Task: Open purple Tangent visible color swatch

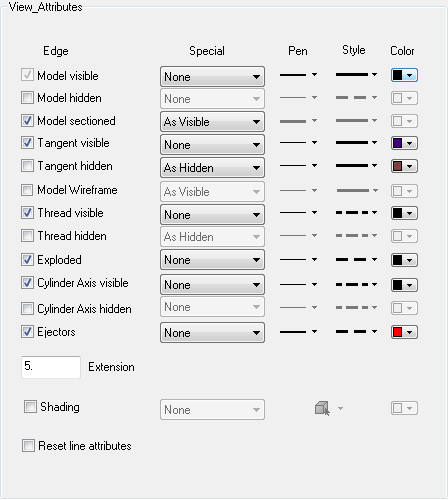Action: click(404, 143)
